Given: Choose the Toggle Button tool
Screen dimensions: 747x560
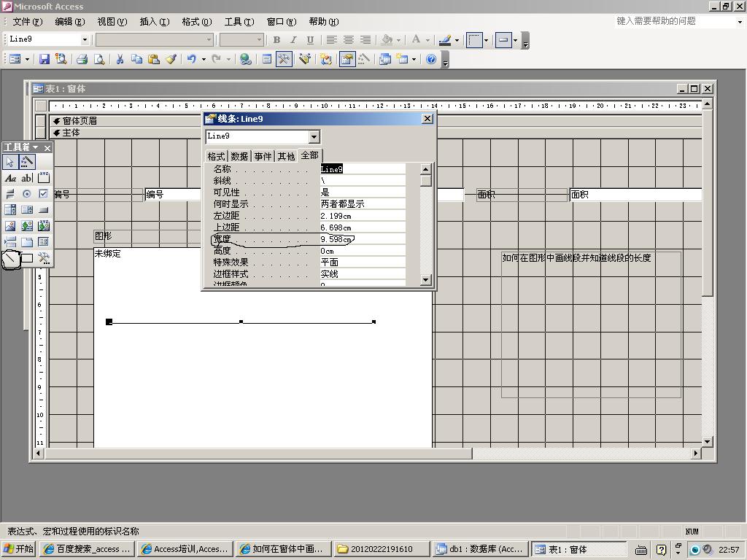Looking at the screenshot, I should pos(10,194).
